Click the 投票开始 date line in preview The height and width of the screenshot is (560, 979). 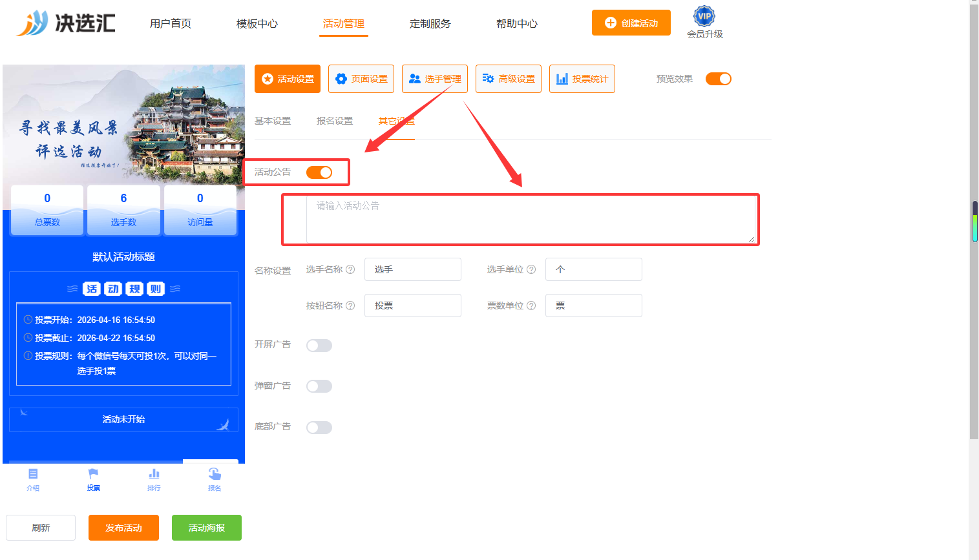tap(89, 320)
